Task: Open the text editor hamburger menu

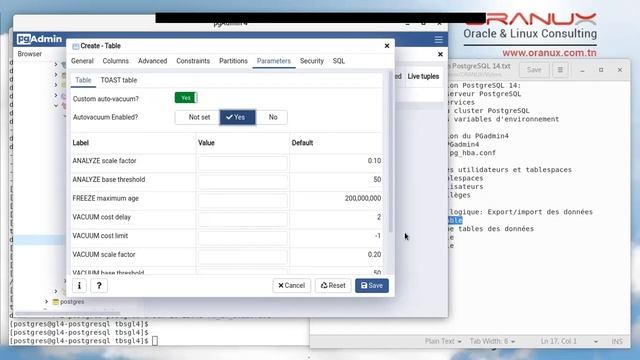Action: pyautogui.click(x=560, y=70)
